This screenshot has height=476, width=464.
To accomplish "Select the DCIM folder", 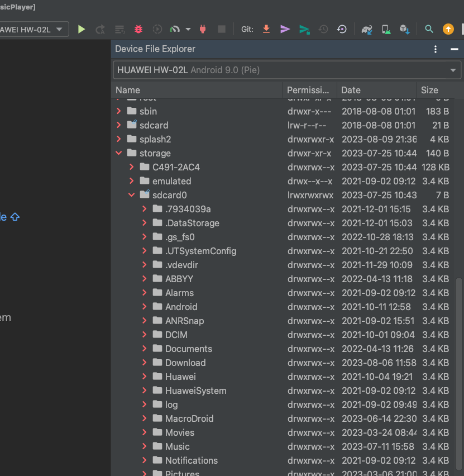I will point(176,335).
